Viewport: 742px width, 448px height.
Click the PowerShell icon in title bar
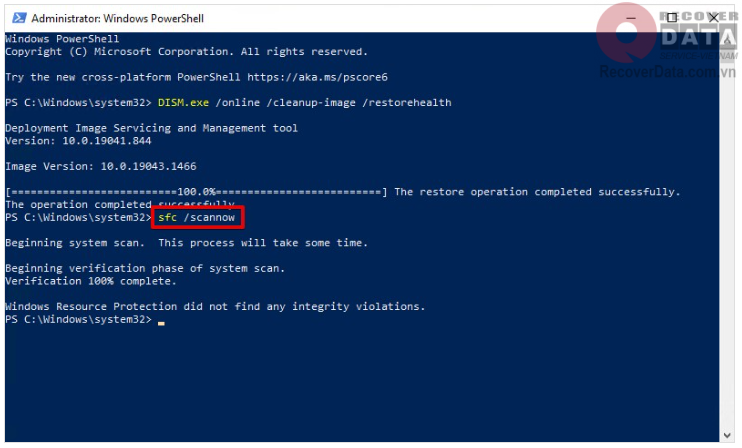pyautogui.click(x=16, y=18)
